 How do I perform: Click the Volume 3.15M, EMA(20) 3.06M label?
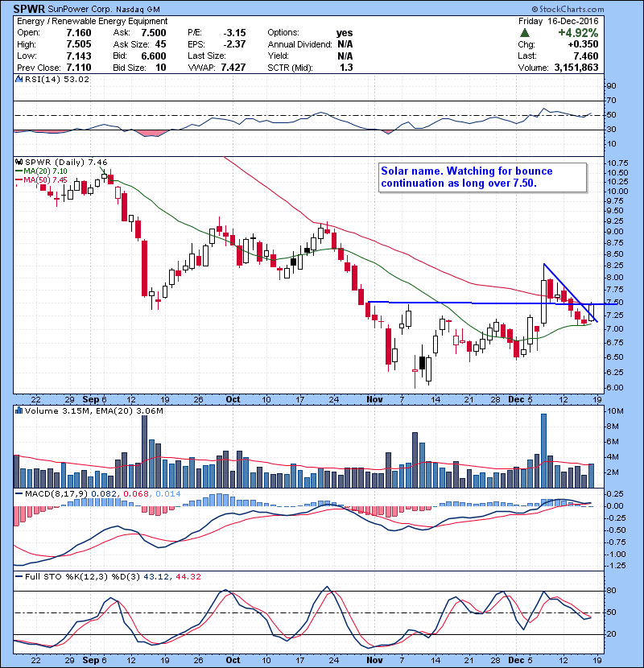[x=93, y=410]
